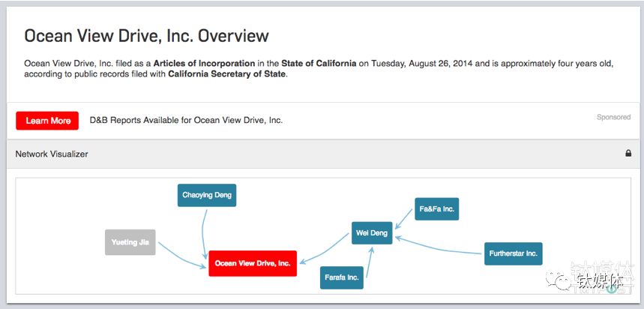Click the red Ocean View Drive, Inc. node
The width and height of the screenshot is (644, 309).
pyautogui.click(x=253, y=263)
